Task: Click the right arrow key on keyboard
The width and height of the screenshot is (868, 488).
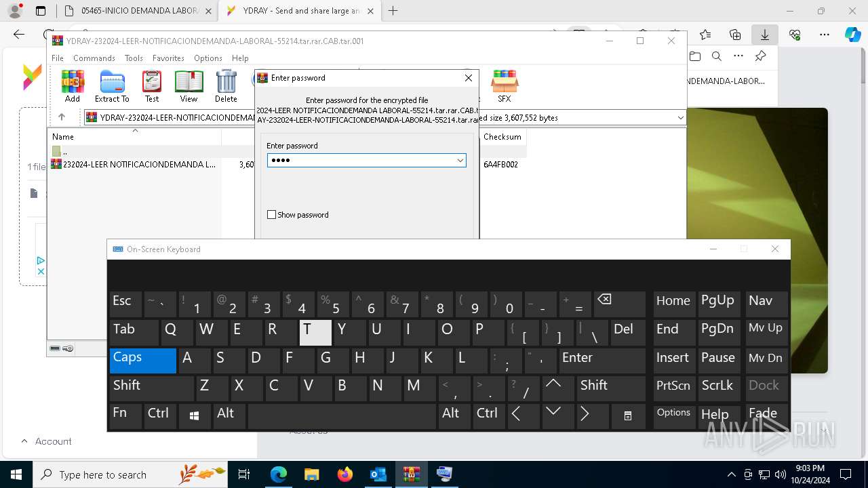Action: 593,416
